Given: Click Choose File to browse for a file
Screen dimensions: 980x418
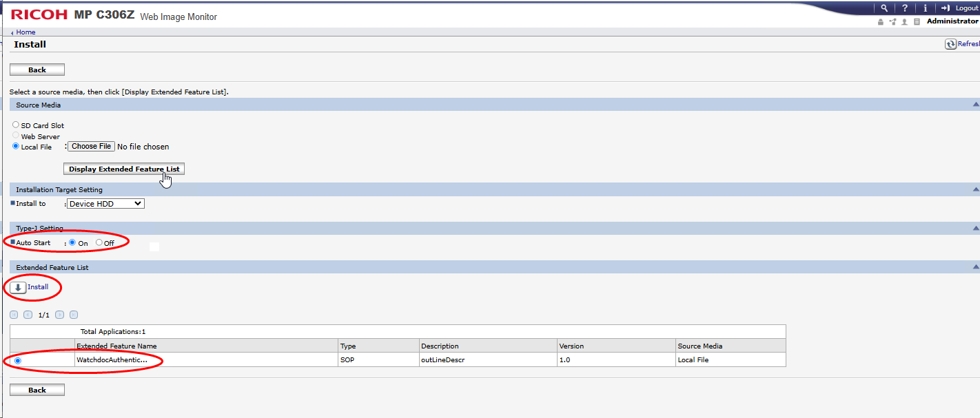Looking at the screenshot, I should coord(91,146).
